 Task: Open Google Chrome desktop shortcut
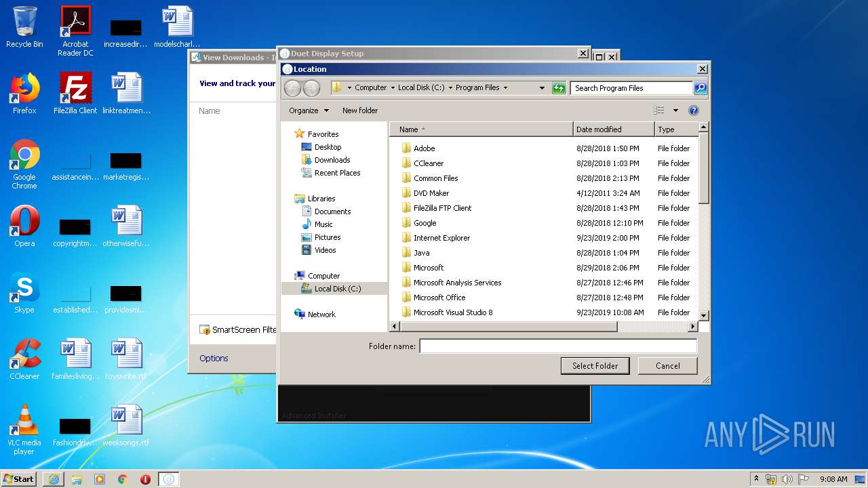24,164
